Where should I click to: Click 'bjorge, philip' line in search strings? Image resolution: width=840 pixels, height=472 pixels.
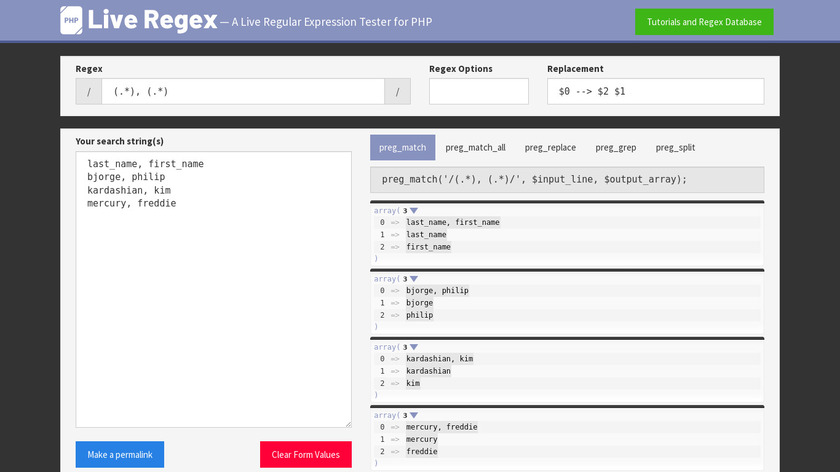(x=126, y=177)
